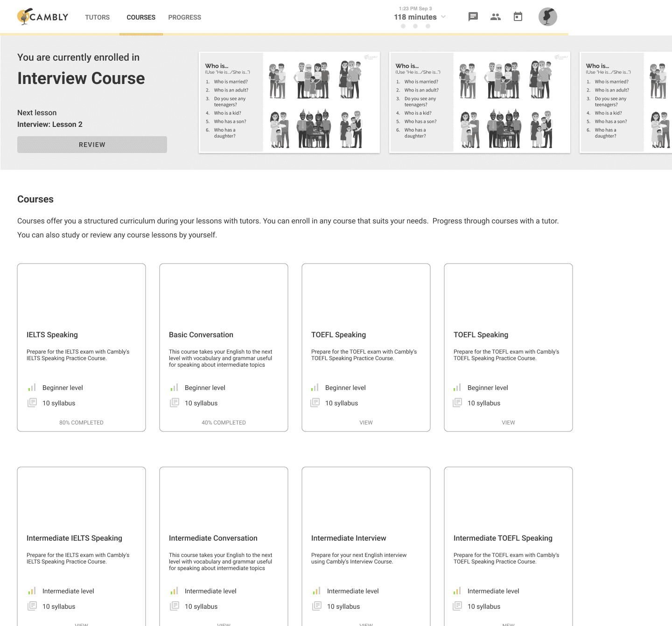Open the user profile avatar

pos(548,17)
